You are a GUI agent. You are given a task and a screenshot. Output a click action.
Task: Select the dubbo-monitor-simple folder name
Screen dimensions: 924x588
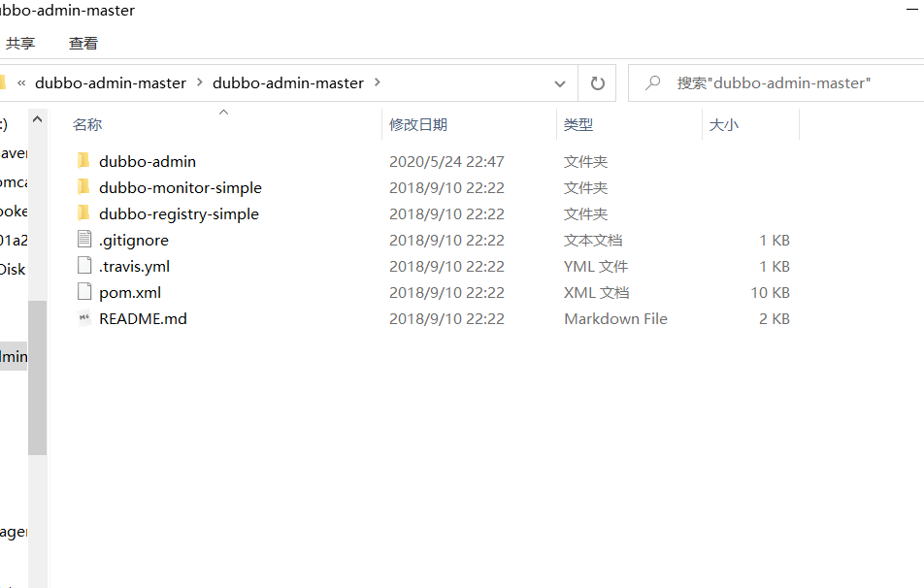(x=181, y=188)
